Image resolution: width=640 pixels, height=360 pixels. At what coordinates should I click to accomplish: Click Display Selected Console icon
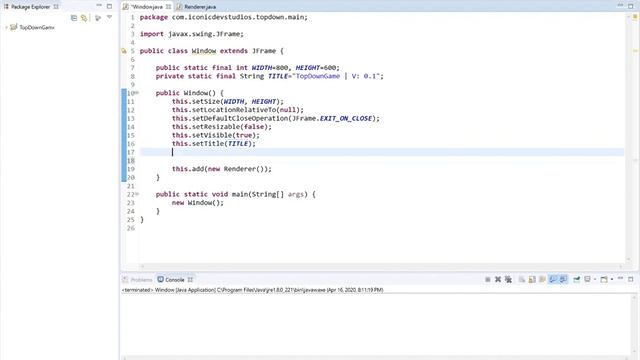588,280
